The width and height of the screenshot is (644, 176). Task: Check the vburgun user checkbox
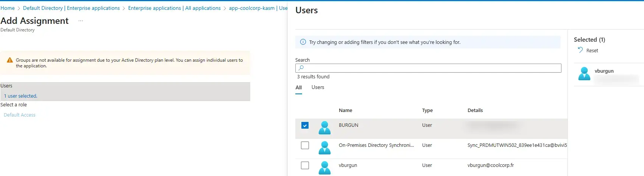[305, 165]
